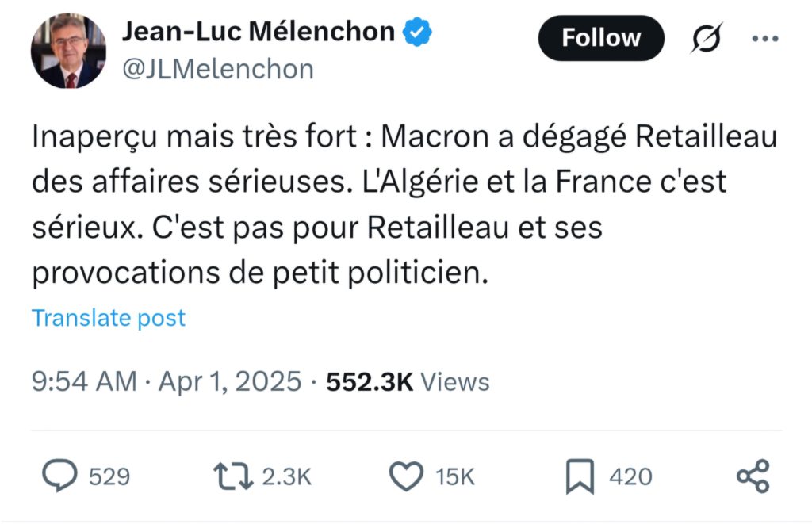Click the 420 bookmarks count
Screen dimensions: 812x524
630,476
